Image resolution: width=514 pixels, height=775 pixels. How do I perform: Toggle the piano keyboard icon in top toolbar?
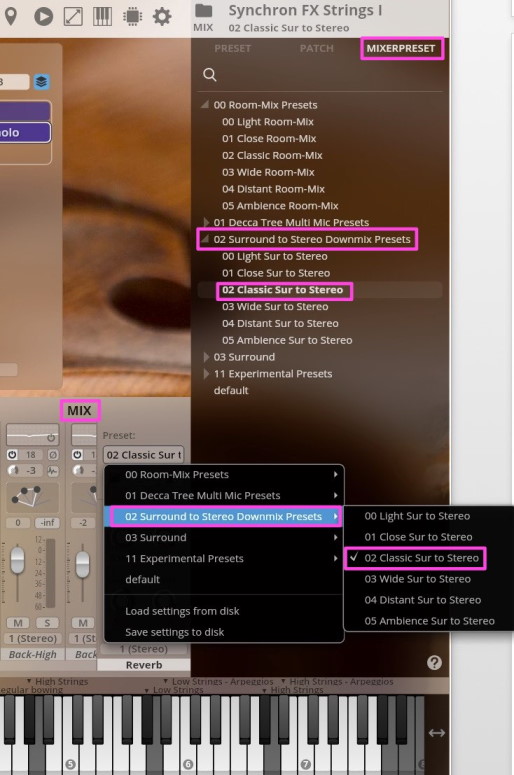102,17
